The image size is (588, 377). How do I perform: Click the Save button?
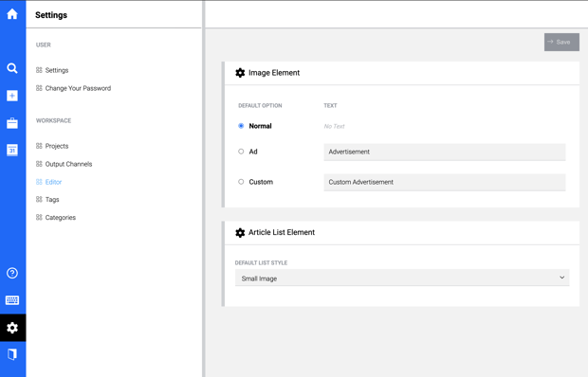click(x=561, y=42)
